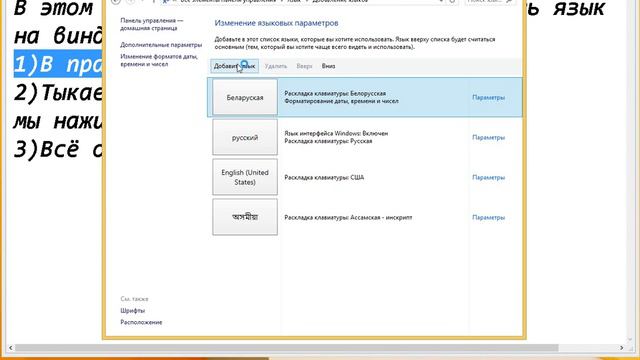Select the "русский" language tile

point(245,138)
